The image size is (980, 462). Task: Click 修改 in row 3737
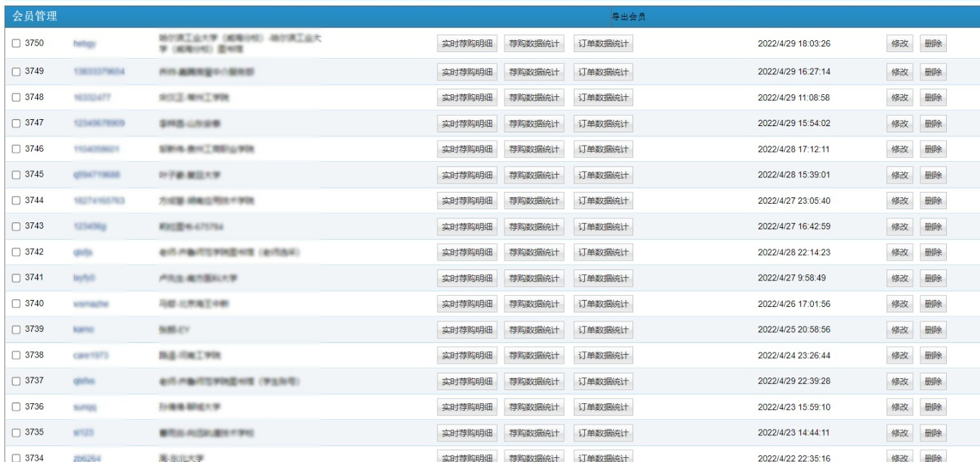(x=899, y=382)
